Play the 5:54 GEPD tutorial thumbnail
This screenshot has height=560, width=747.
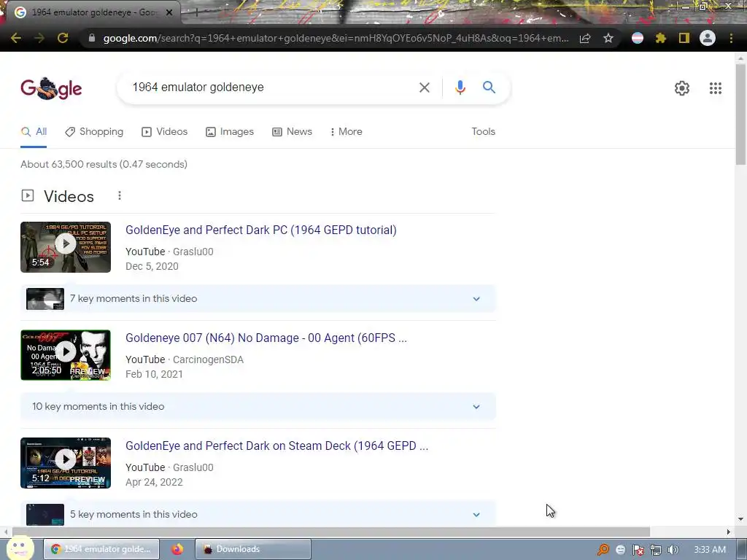[66, 247]
